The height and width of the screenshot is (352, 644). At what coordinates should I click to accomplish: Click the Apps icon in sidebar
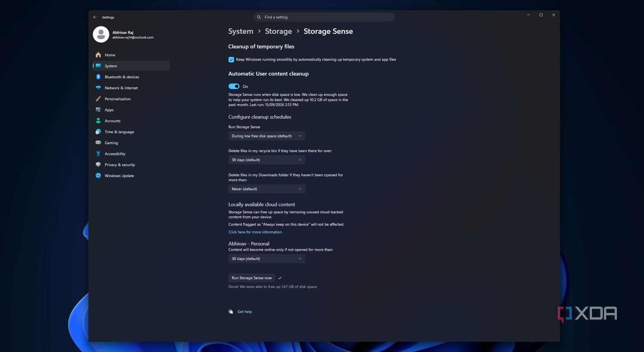pos(98,110)
